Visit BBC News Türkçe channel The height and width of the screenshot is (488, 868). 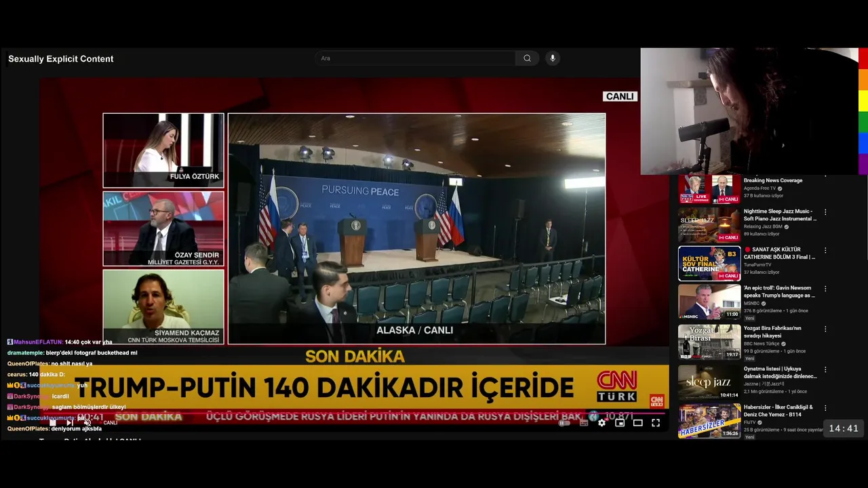[x=762, y=344]
